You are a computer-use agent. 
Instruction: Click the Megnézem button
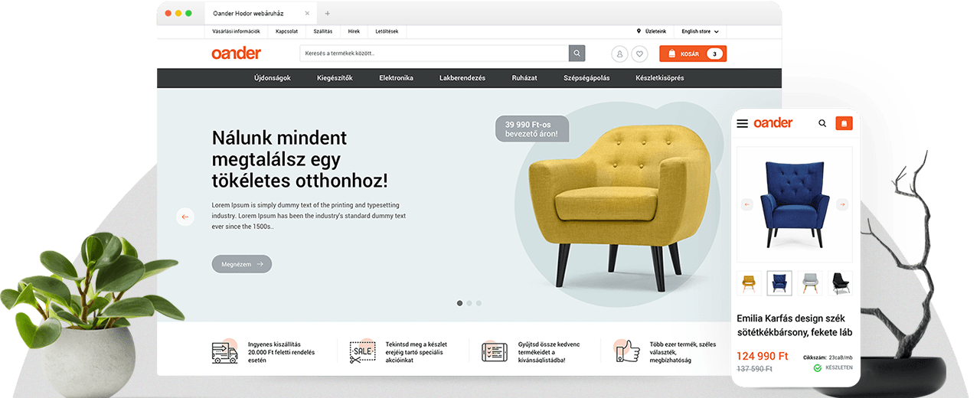242,264
